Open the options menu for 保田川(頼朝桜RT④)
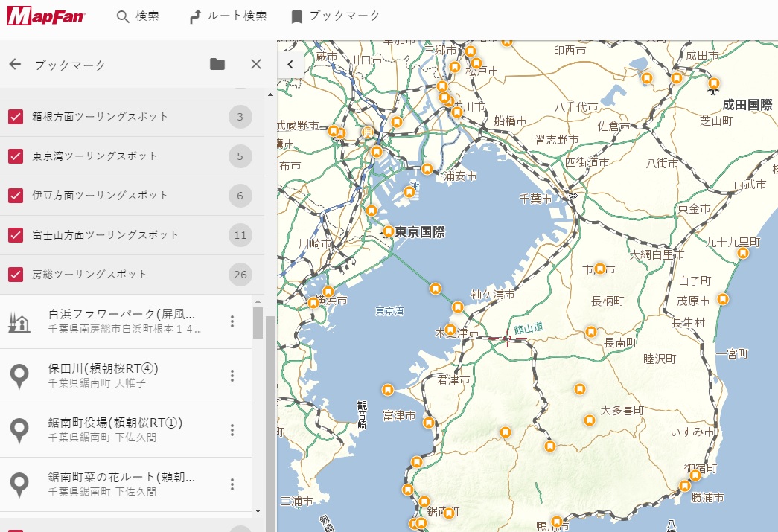778x532 pixels. click(x=232, y=375)
